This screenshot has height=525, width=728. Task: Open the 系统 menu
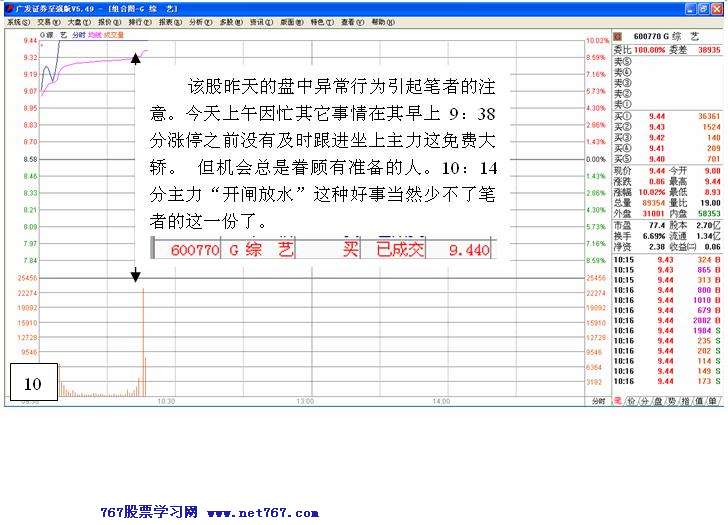pos(19,22)
